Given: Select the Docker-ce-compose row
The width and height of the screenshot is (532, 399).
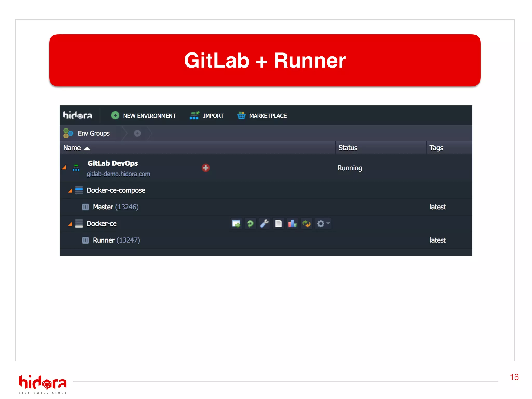Looking at the screenshot, I should 266,190.
